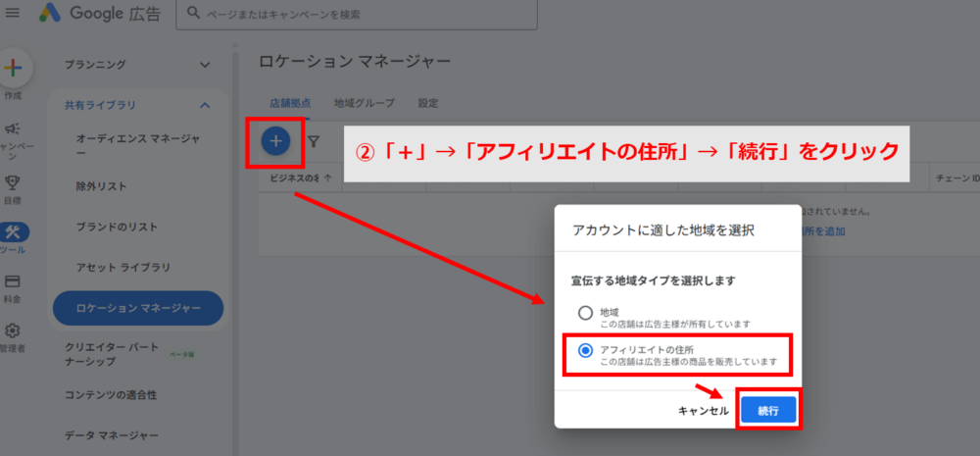The height and width of the screenshot is (456, 980).
Task: Switch to the 設定 tab
Action: click(x=428, y=102)
